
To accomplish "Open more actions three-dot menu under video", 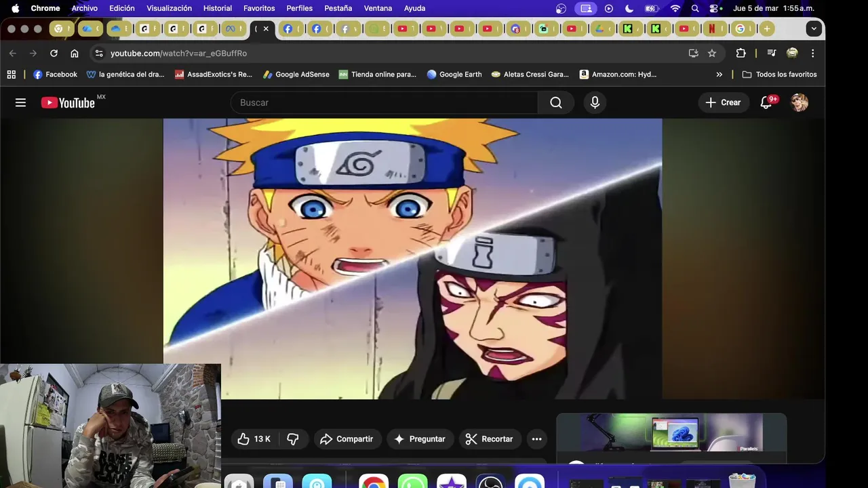I will (x=536, y=439).
